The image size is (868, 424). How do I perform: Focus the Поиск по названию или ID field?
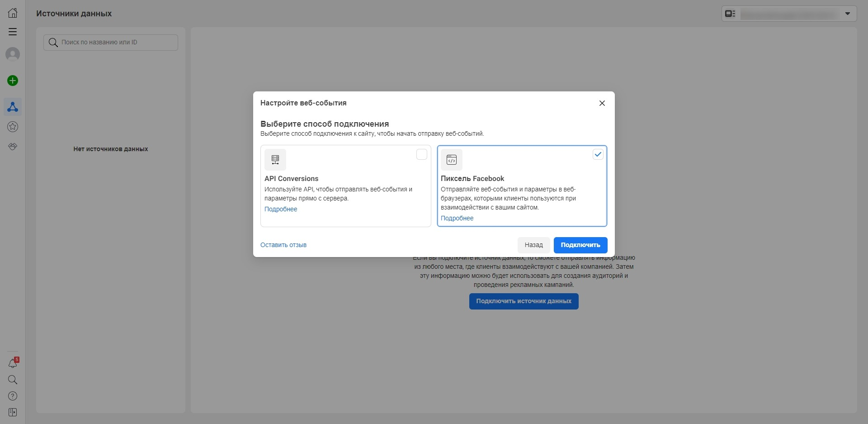[x=111, y=43]
